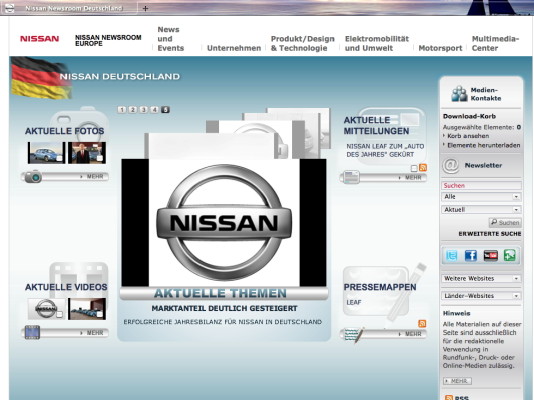The width and height of the screenshot is (534, 400).
Task: Click the Suchen search button
Action: 505,223
